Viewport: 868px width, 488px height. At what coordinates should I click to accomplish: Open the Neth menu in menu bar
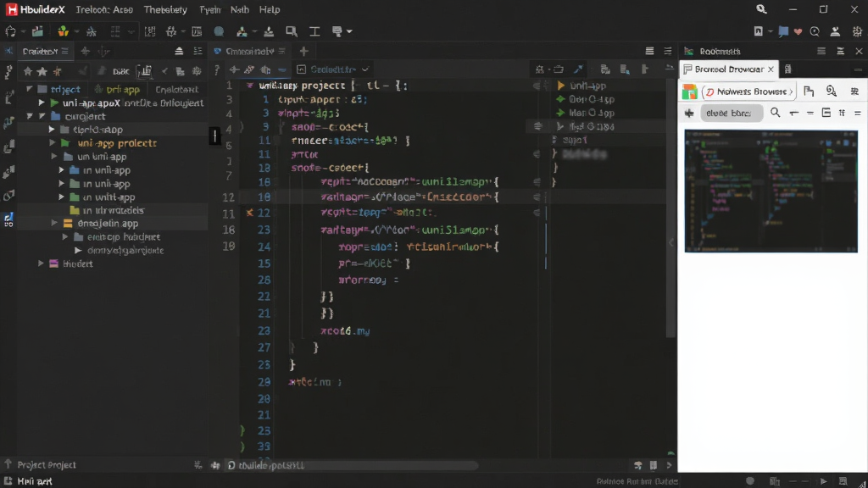pos(239,9)
